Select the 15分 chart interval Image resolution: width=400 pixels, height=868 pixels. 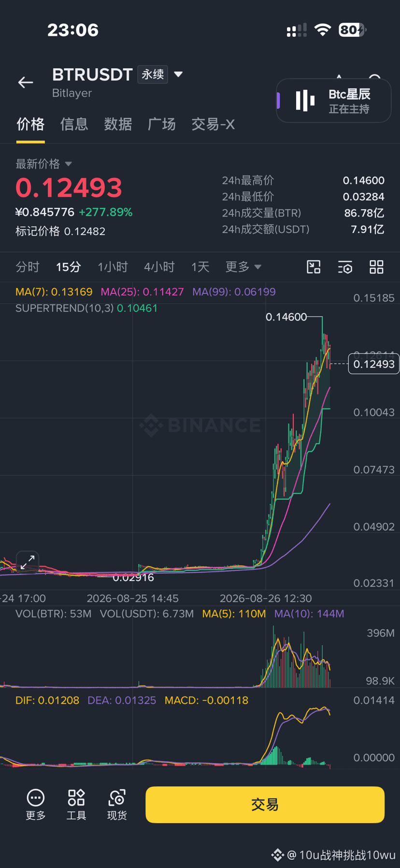pyautogui.click(x=68, y=267)
